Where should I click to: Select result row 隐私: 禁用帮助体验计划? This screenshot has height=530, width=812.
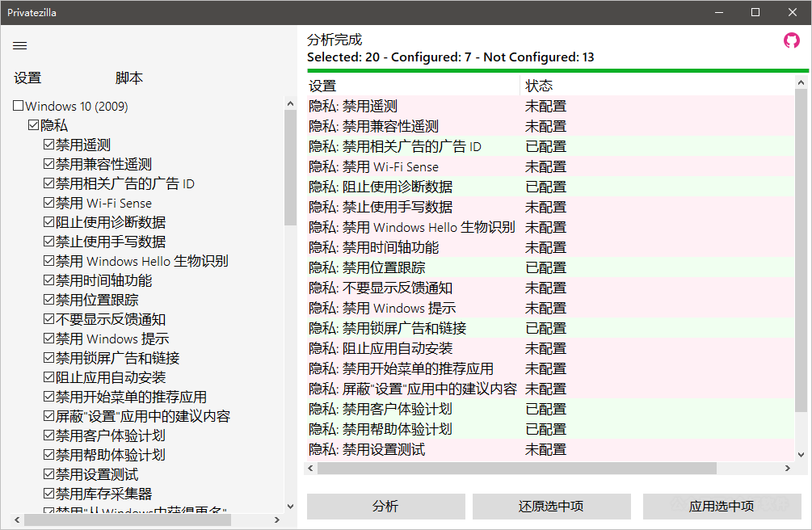tap(550, 429)
